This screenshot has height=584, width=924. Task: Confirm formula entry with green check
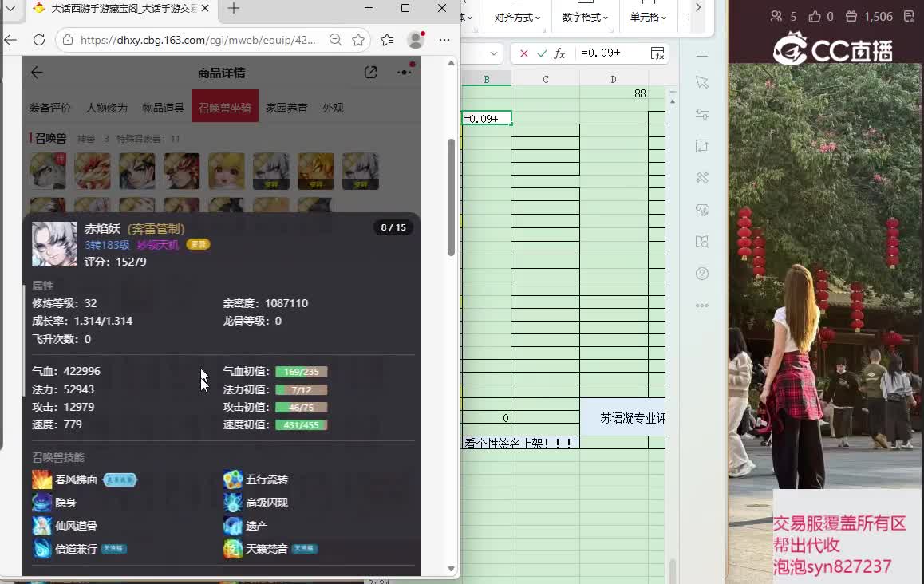[542, 53]
